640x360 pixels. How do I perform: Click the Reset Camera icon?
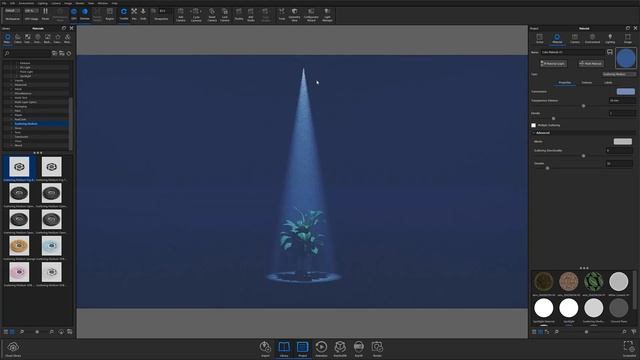212,14
